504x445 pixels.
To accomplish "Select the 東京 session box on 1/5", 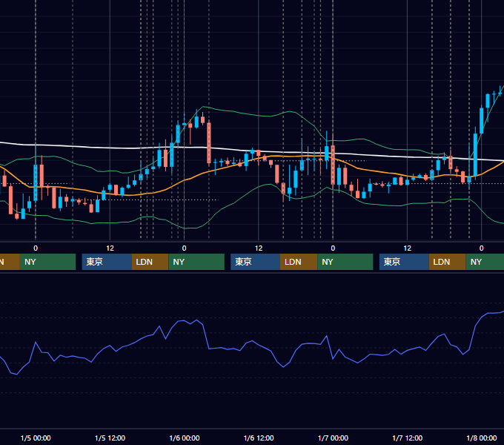I will 107,262.
